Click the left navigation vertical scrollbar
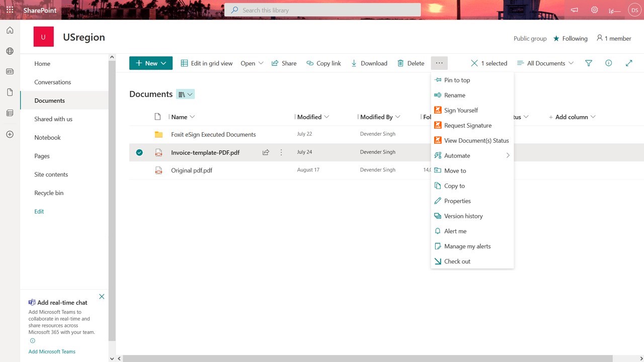The image size is (644, 362). (112, 201)
